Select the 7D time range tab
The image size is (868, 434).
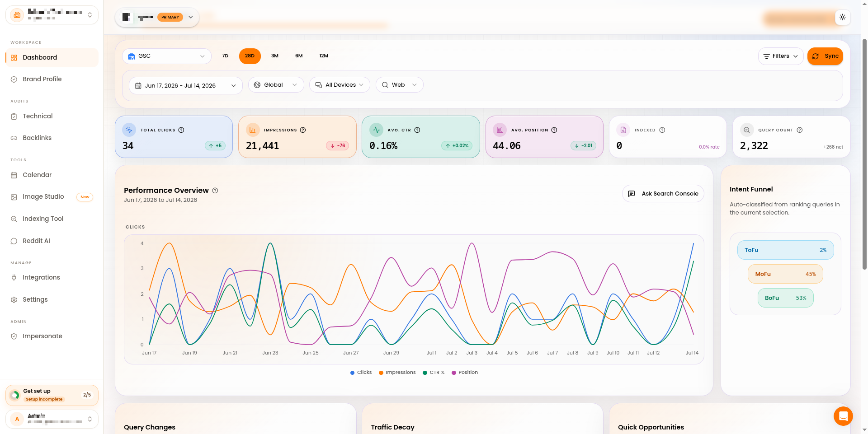225,56
